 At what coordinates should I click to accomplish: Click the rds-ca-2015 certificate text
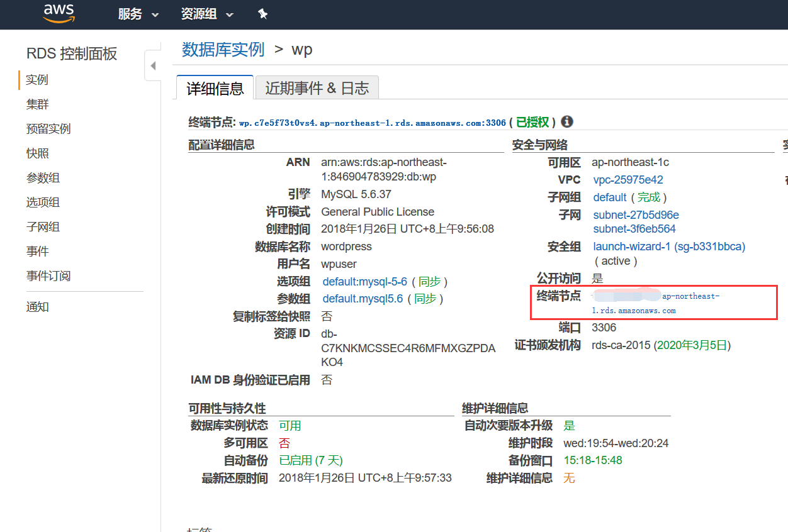click(x=621, y=345)
